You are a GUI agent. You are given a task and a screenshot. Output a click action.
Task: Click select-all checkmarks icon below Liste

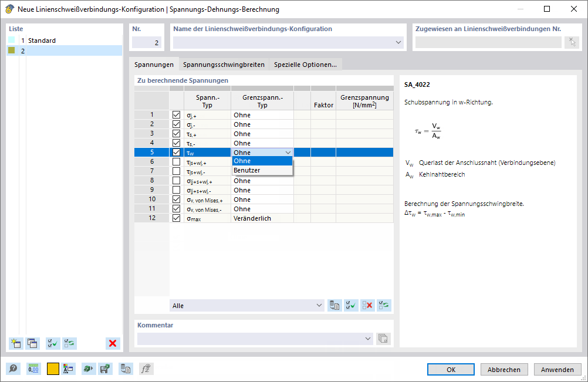pos(53,343)
